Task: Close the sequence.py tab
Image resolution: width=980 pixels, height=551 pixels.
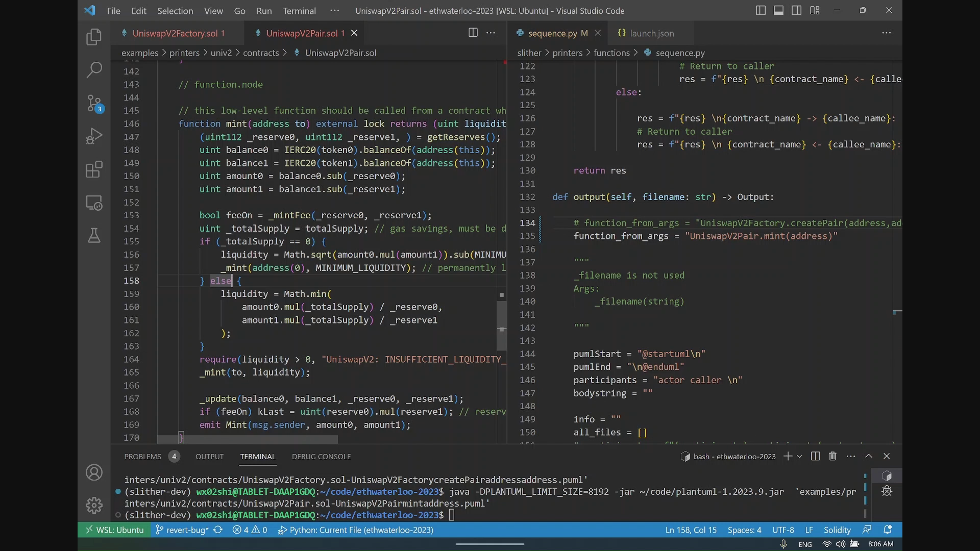Action: coord(598,33)
